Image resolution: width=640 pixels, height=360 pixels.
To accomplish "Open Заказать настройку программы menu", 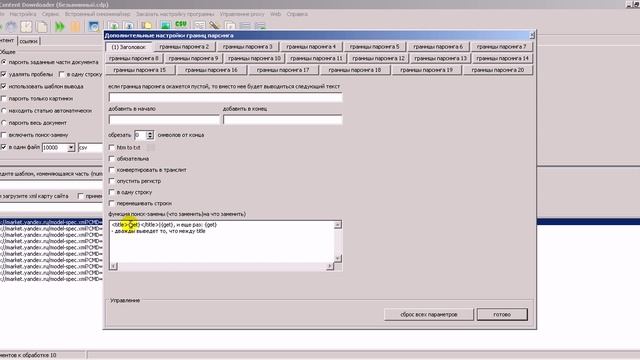I will [175, 14].
